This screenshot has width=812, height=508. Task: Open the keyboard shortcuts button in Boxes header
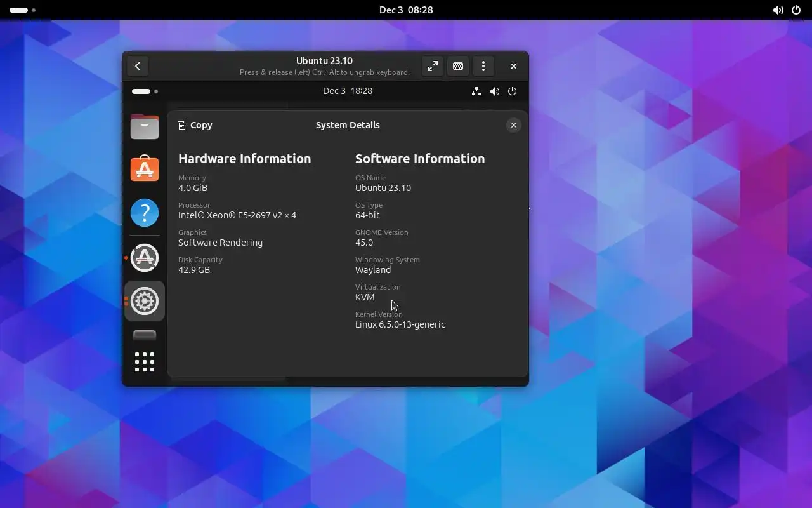coord(458,66)
